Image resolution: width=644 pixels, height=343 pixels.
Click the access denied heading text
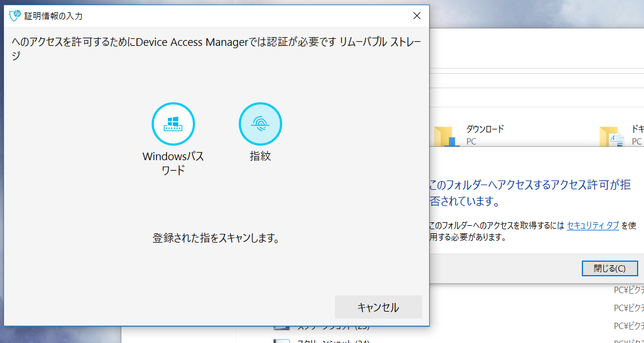pos(530,193)
